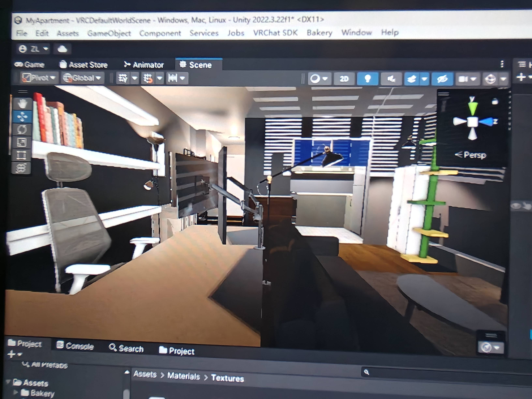This screenshot has width=532, height=399.
Task: Toggle scene lighting bulb button
Action: (368, 79)
